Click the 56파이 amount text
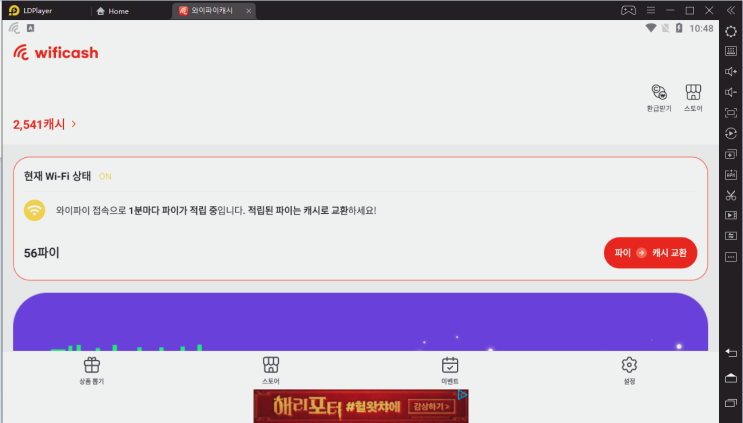 [x=42, y=253]
